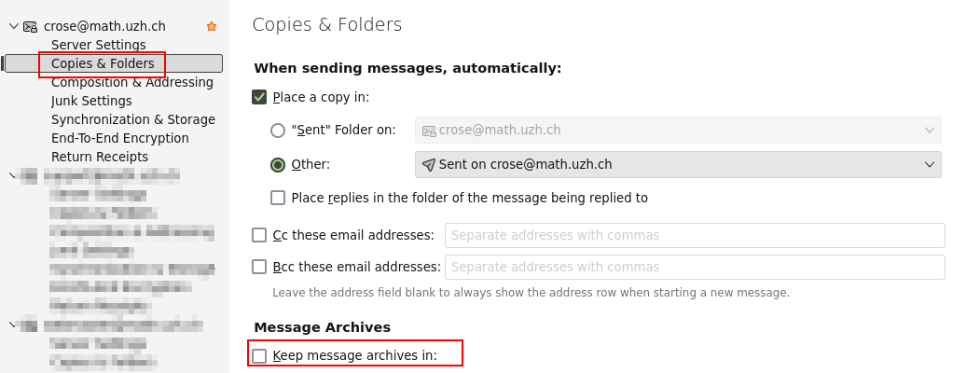Click the paper-plane Sent folder icon

click(x=429, y=165)
